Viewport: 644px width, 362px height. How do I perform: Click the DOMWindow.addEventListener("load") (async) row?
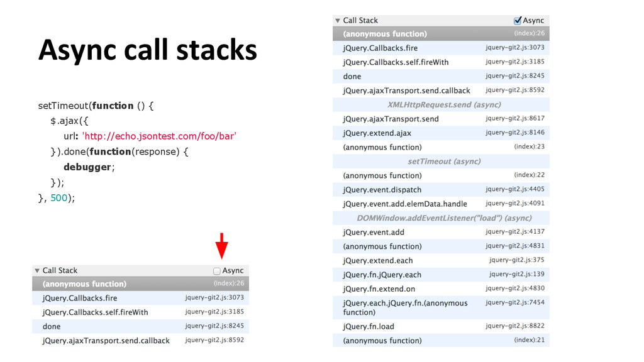click(x=441, y=218)
